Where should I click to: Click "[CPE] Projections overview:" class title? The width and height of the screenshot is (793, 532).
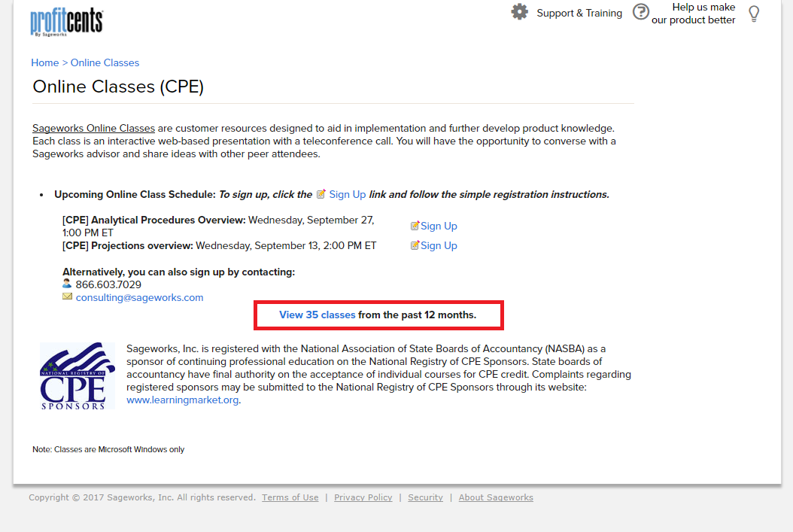tap(127, 246)
